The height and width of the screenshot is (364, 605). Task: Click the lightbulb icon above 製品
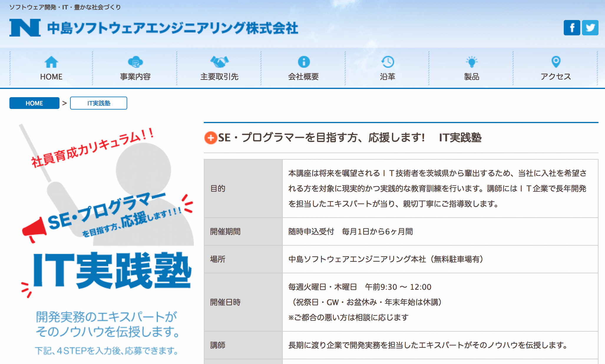pyautogui.click(x=472, y=62)
